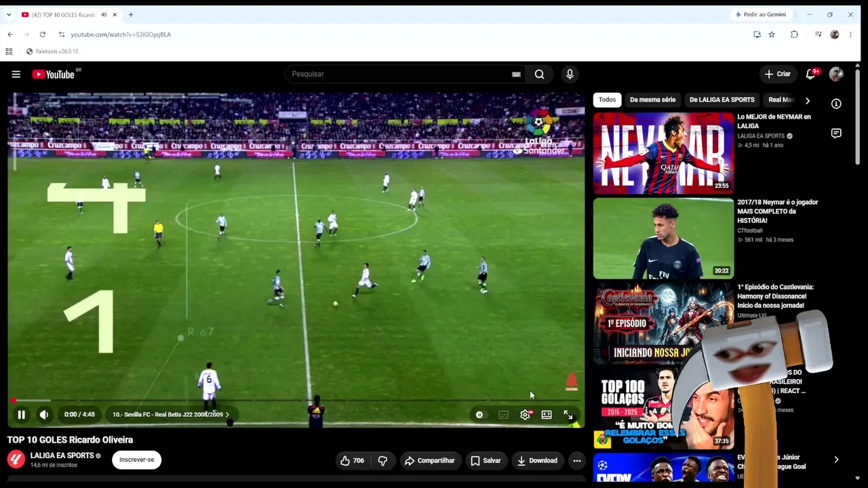The width and height of the screenshot is (868, 488).
Task: Click the 'Download' button
Action: click(x=537, y=461)
